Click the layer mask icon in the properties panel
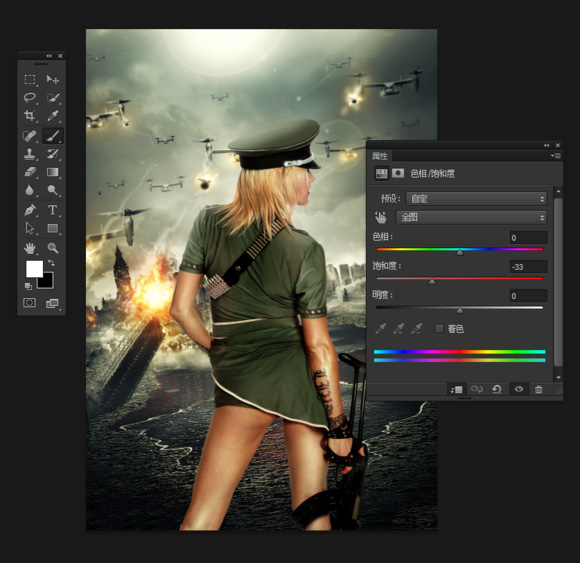The height and width of the screenshot is (563, 580). [398, 173]
